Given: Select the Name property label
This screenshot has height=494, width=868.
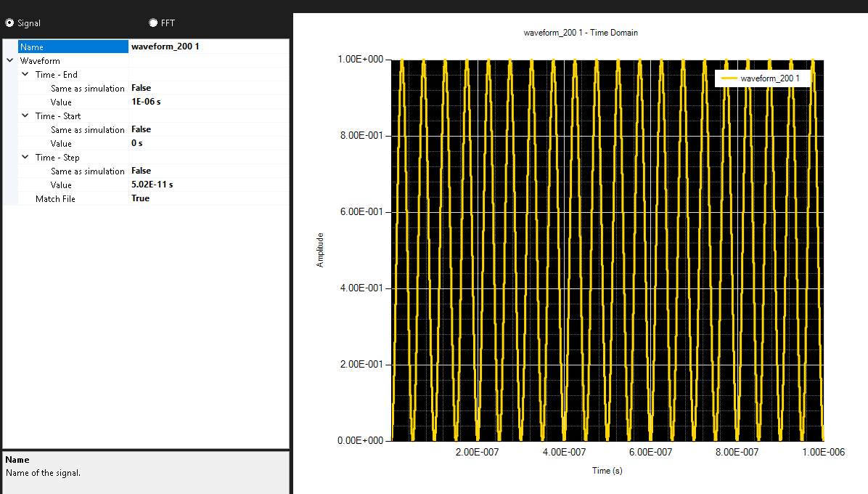Looking at the screenshot, I should pos(73,46).
